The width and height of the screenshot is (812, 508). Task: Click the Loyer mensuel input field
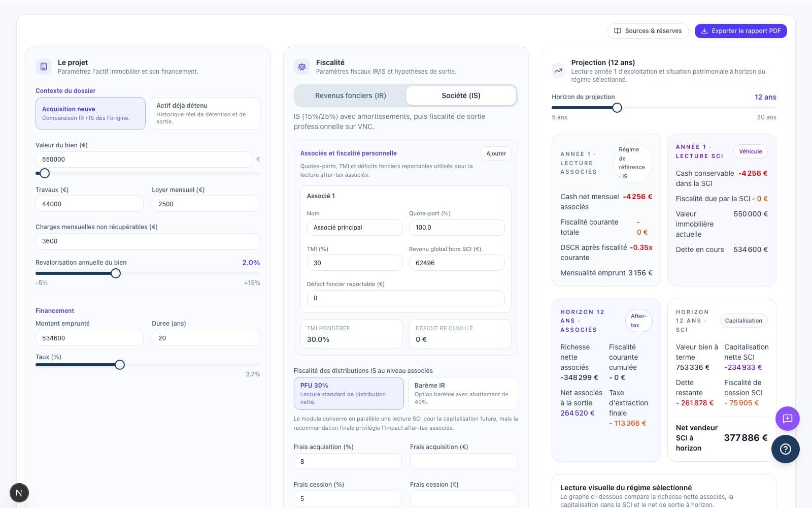[x=206, y=204]
